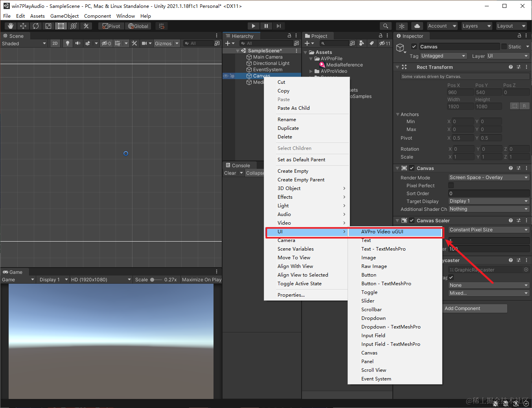Open Tag Untagged dropdown

coord(444,56)
